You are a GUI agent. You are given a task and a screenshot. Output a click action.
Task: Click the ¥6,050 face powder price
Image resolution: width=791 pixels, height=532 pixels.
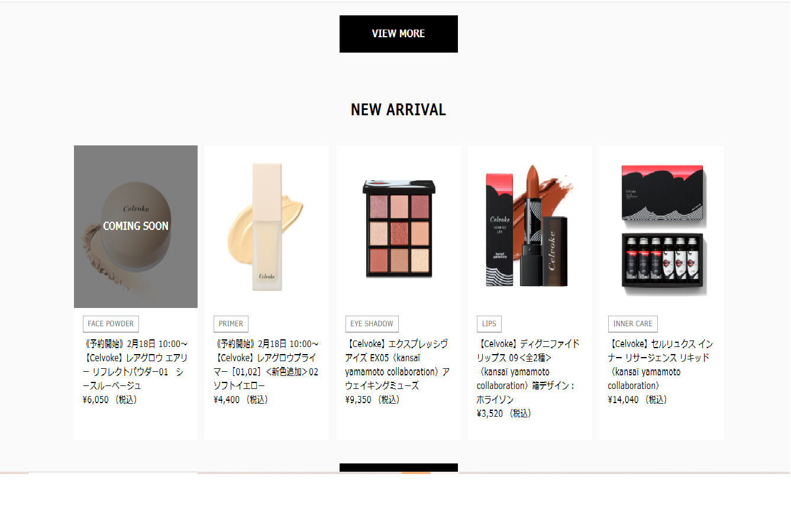[110, 400]
